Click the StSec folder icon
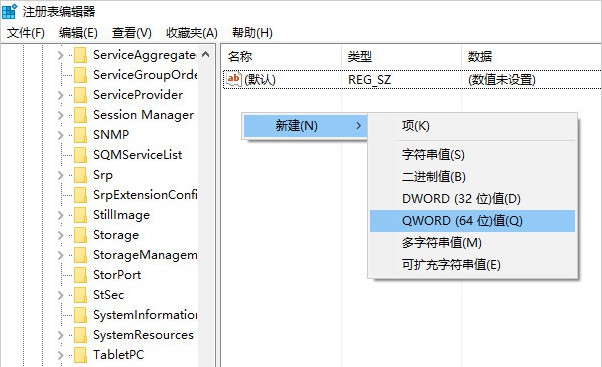Screen dimensions: 602x367 pyautogui.click(x=80, y=295)
